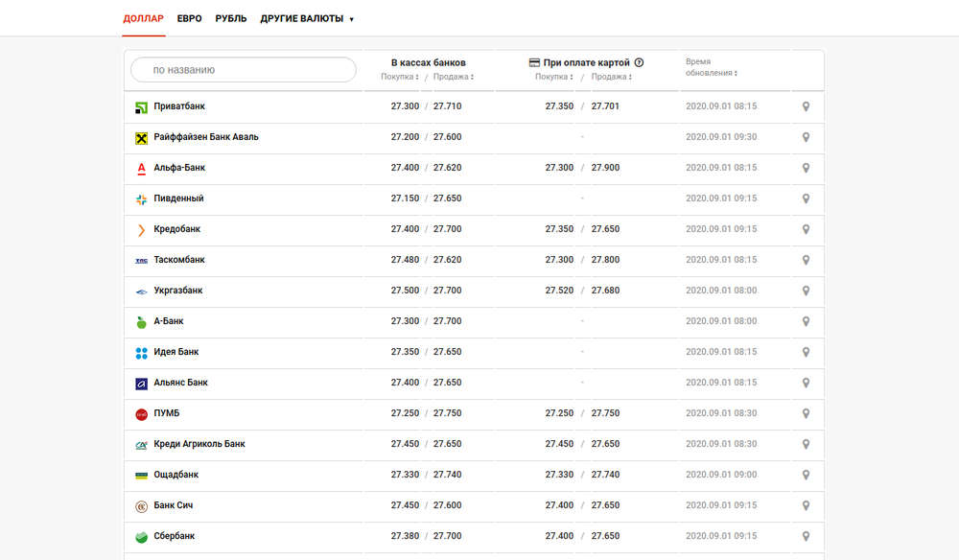Open the Пивденный bank link
Viewport: 959px width, 560px height.
178,198
